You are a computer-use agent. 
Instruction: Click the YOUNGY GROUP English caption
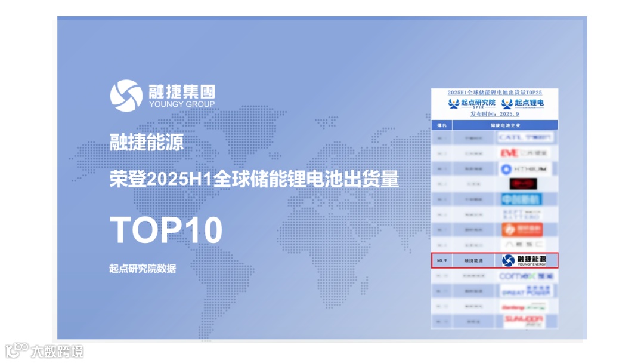(181, 104)
